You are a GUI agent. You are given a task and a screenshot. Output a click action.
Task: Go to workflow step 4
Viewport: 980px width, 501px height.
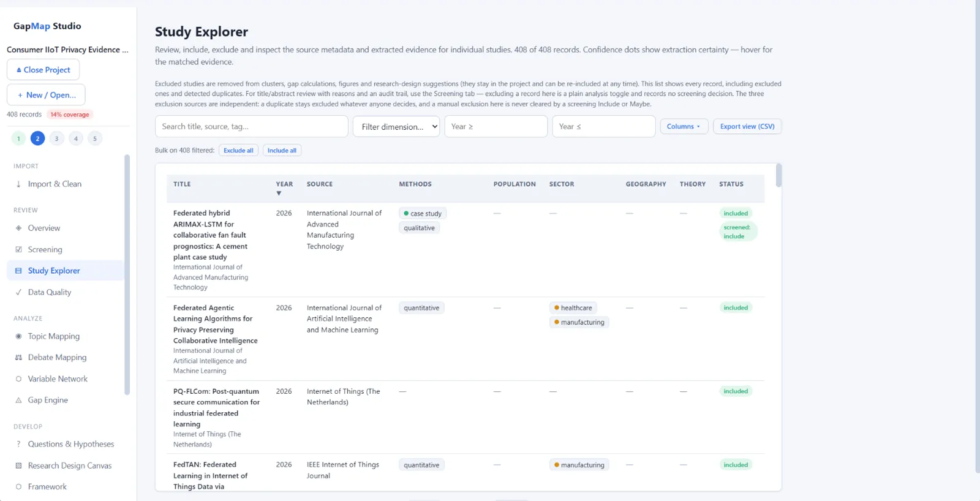click(76, 138)
